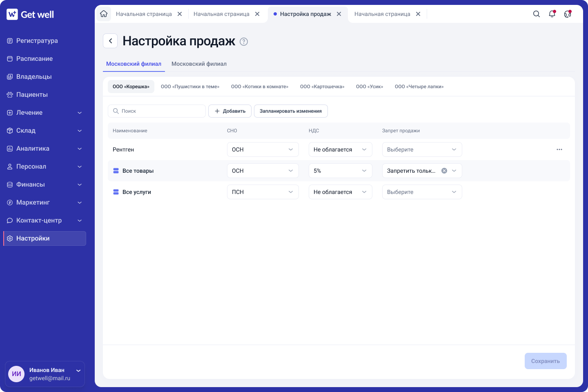Select the ООО «Пушистики в теме» tab
Viewport: 588px width, 392px height.
point(190,87)
